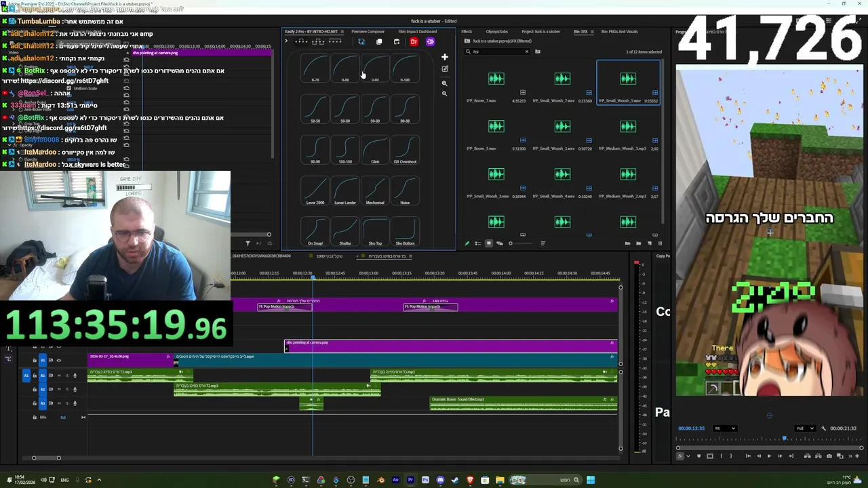
Task: Adjust the bin thumbnail size slider
Action: (521, 243)
